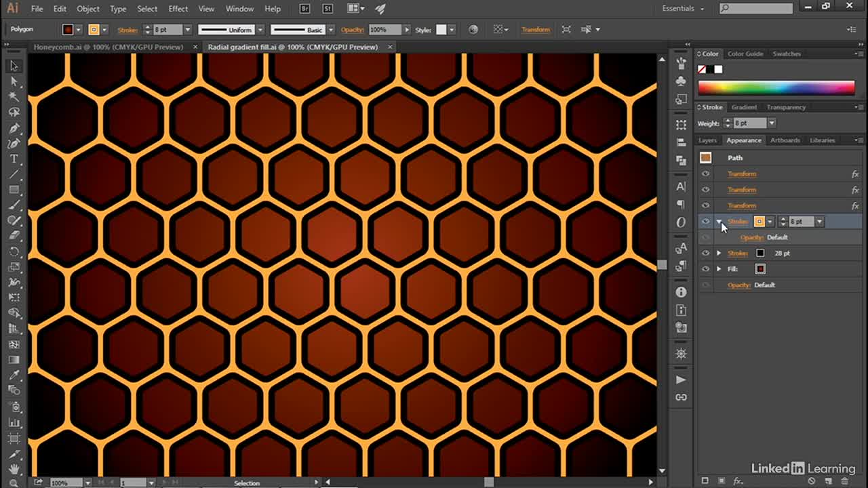Open stroke weight dropdown in Appearance panel

pos(819,222)
